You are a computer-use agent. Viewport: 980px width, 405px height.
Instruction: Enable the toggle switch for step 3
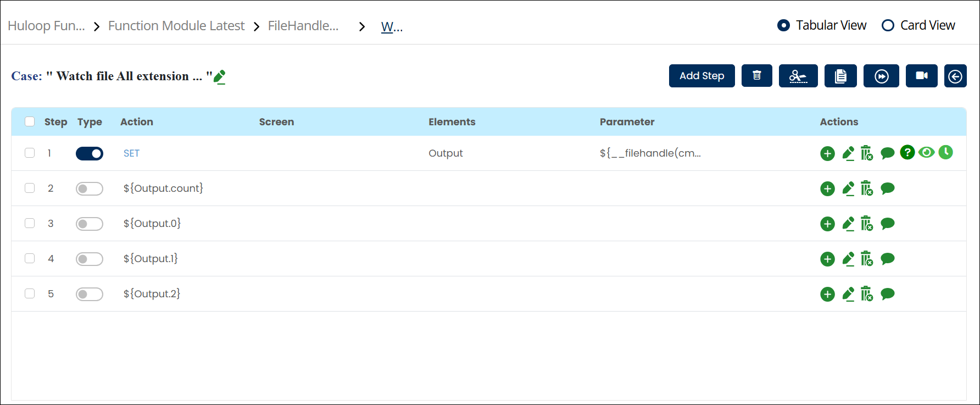90,224
